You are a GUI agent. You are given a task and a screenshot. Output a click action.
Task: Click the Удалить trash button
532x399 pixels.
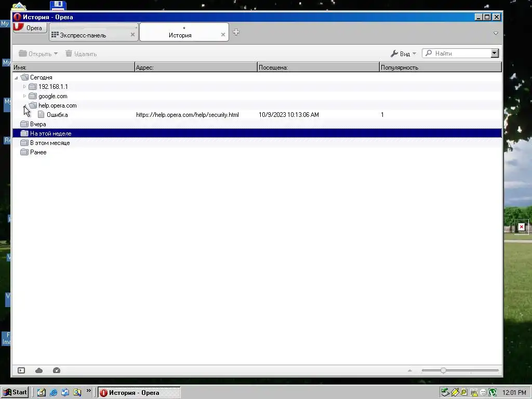coord(81,54)
